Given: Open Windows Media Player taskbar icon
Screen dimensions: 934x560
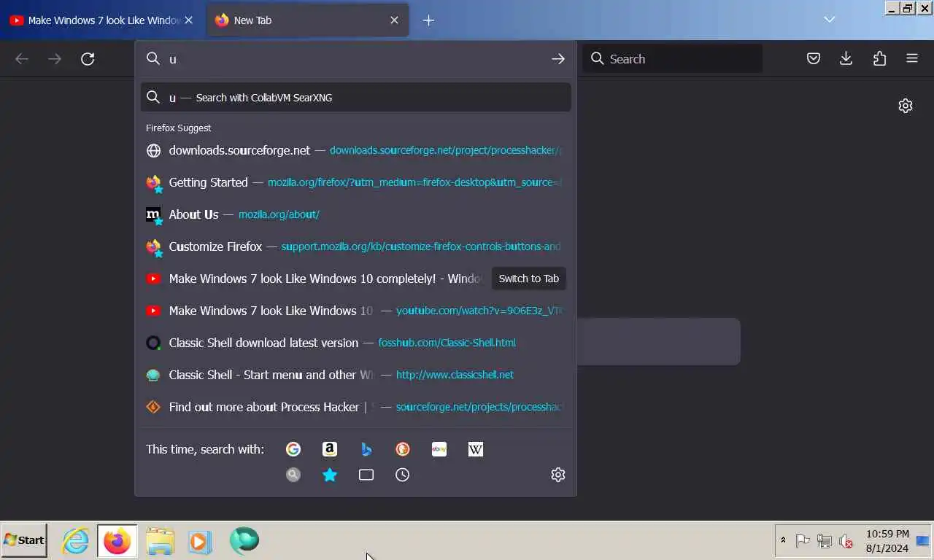Looking at the screenshot, I should pos(201,541).
